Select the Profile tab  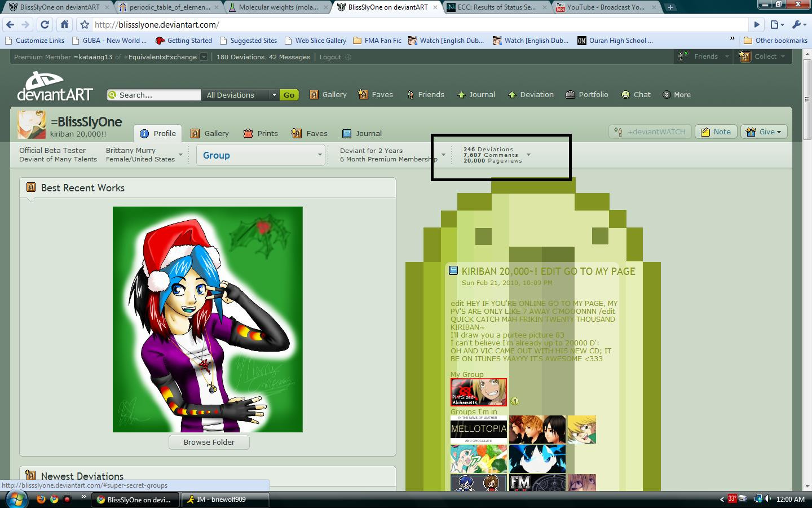[x=158, y=133]
